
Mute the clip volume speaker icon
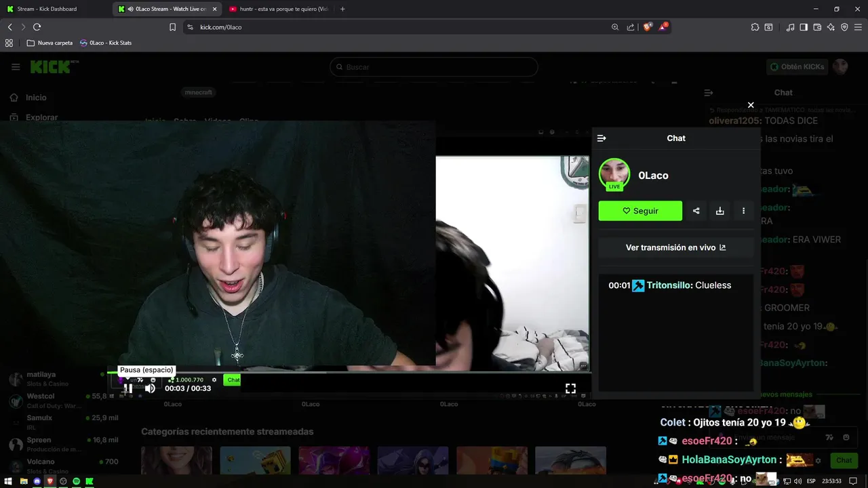(150, 388)
